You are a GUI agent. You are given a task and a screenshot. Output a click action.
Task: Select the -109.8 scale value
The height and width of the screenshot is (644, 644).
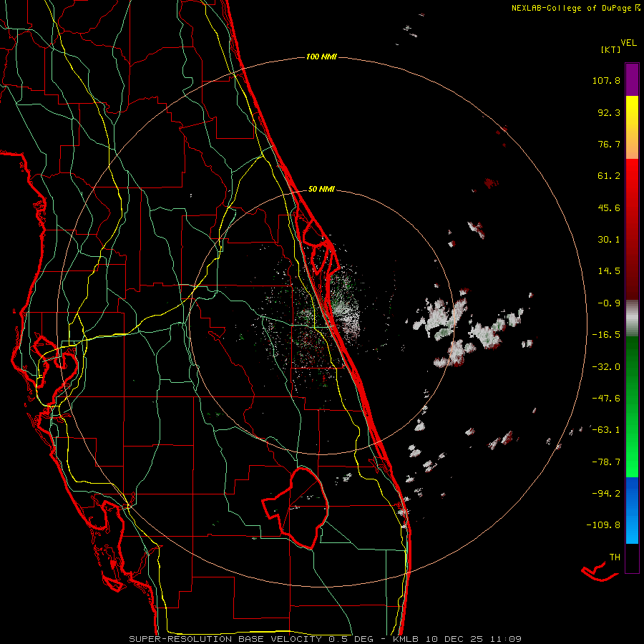coord(603,525)
